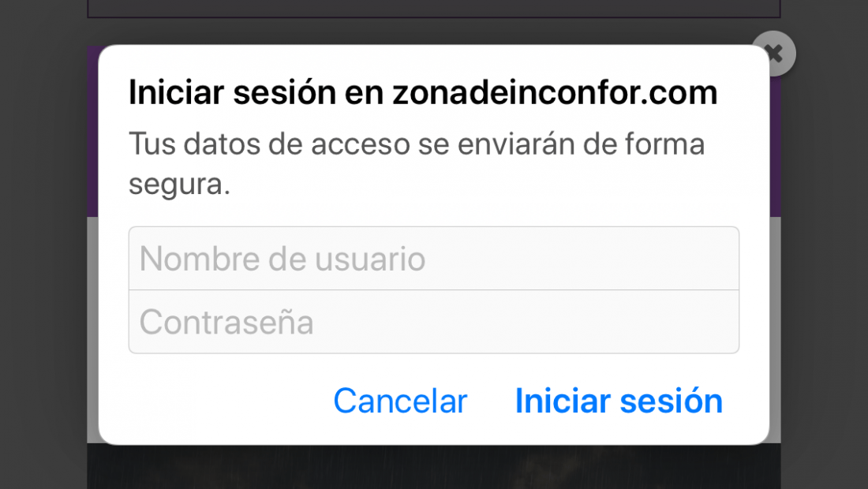The height and width of the screenshot is (489, 868).
Task: Click the Nombre de usuario field
Action: coord(434,259)
